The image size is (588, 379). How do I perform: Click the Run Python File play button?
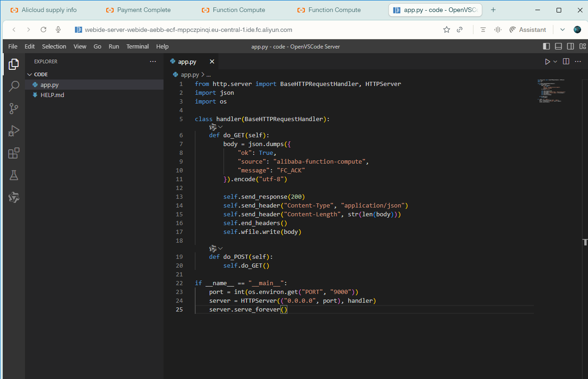547,61
